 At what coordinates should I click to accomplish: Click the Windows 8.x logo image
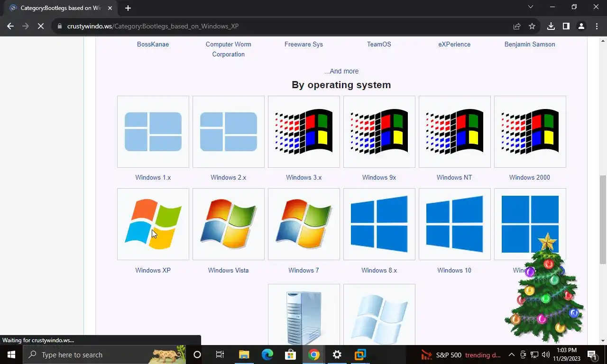click(379, 224)
